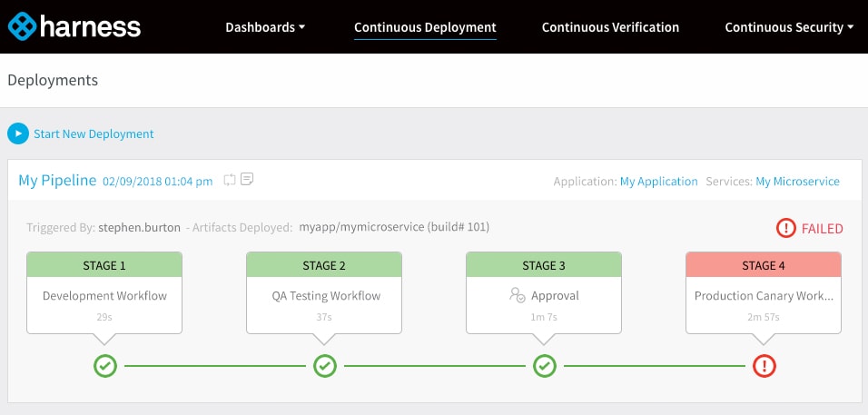Viewport: 868px width, 415px height.
Task: Click the rerun pipeline icon next to date
Action: pyautogui.click(x=230, y=180)
